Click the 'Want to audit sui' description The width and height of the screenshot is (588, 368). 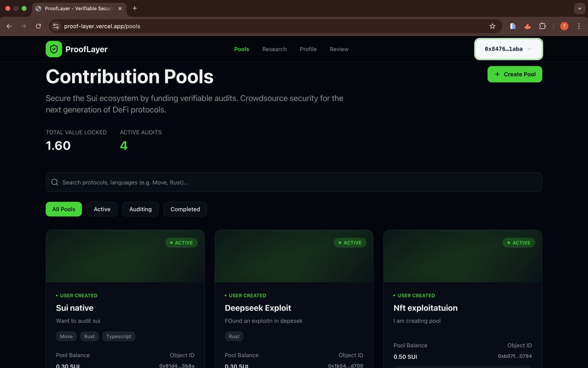click(x=78, y=321)
